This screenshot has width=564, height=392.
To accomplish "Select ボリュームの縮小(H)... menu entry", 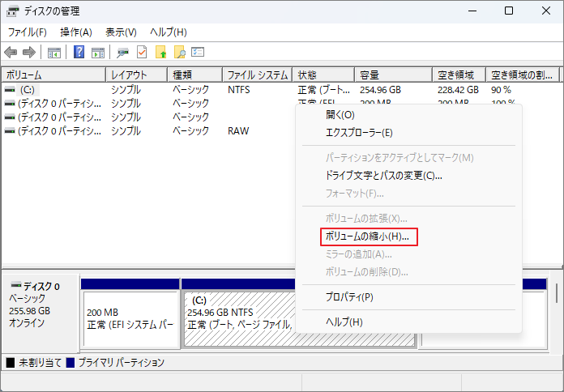I will point(408,236).
